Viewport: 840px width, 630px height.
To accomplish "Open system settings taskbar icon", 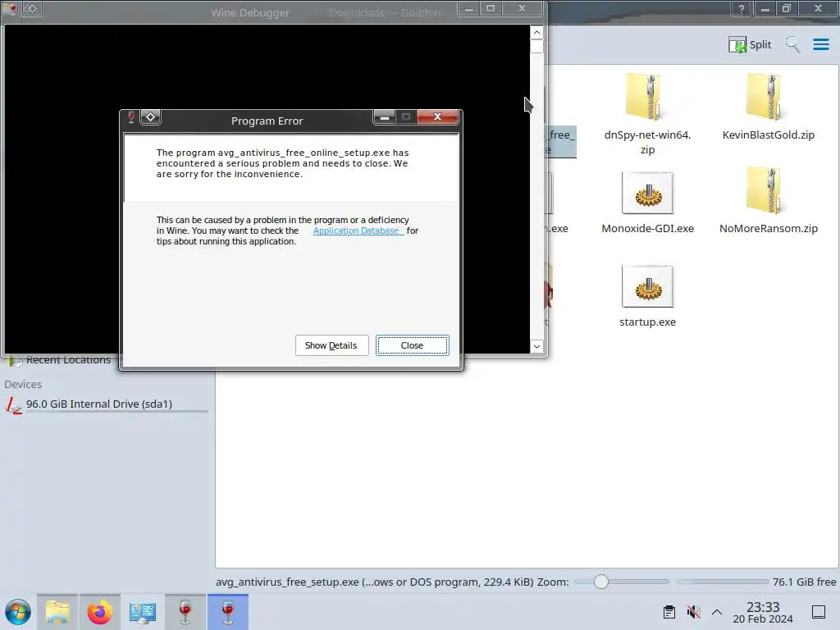I will click(143, 612).
